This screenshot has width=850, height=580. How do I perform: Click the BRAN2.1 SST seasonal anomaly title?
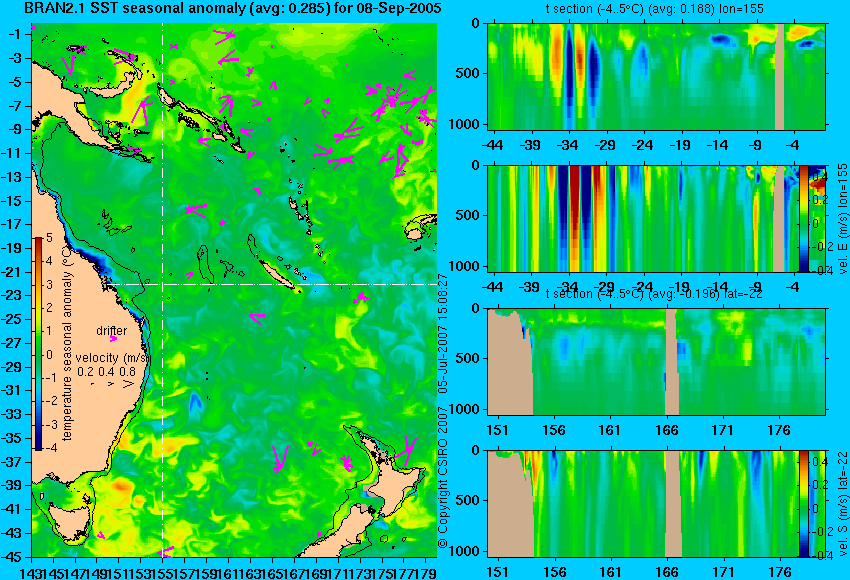click(x=233, y=8)
